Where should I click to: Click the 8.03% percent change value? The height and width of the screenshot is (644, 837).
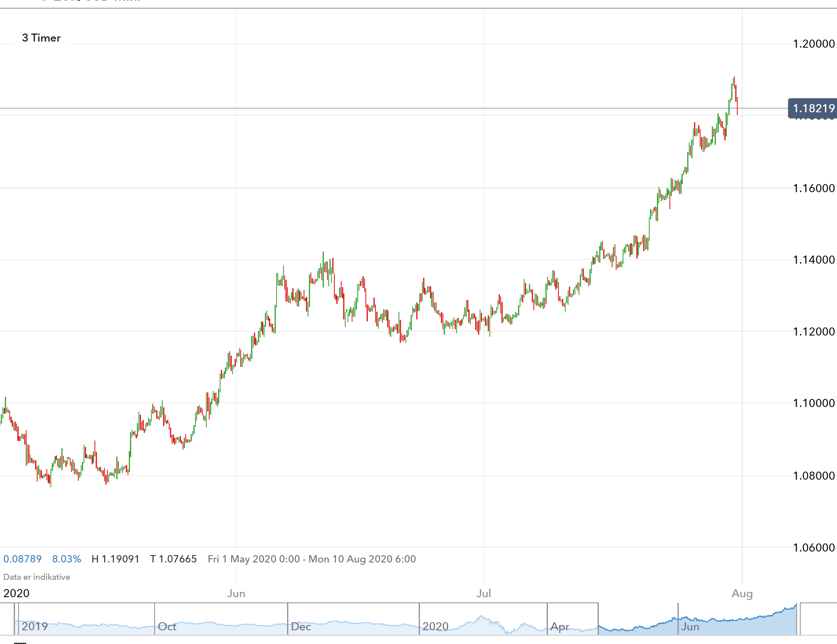click(67, 559)
